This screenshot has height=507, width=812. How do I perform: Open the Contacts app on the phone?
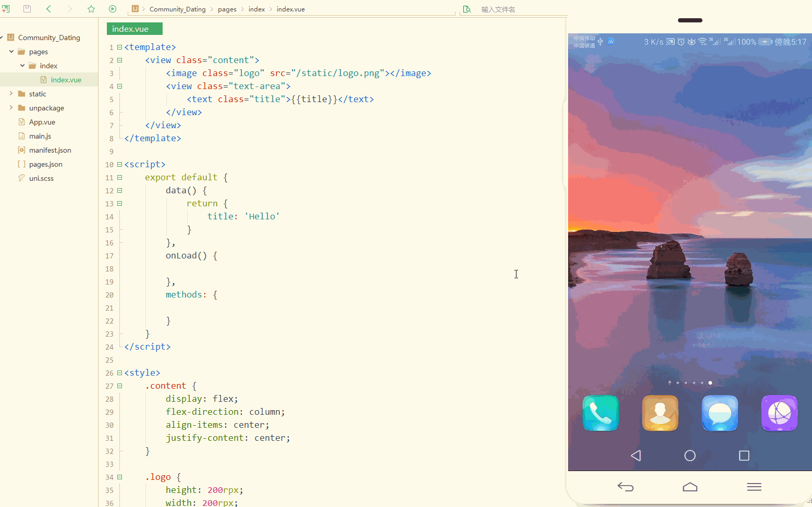(x=660, y=413)
